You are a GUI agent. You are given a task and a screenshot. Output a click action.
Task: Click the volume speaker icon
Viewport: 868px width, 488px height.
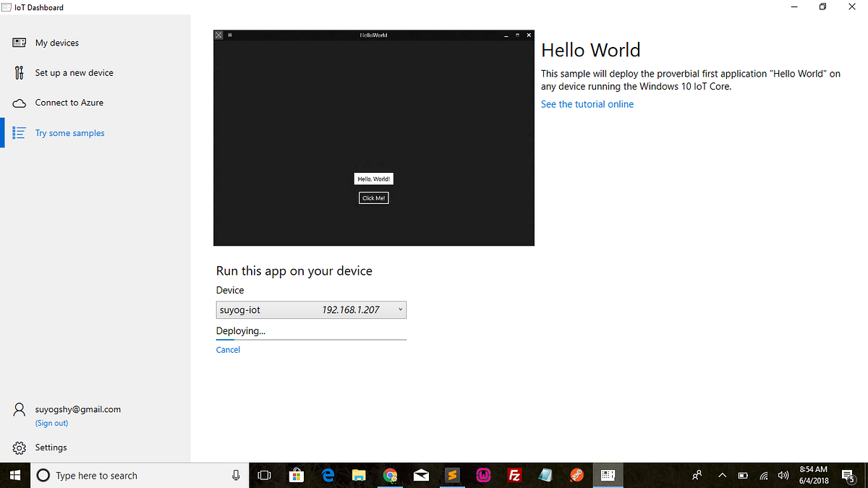(x=783, y=476)
